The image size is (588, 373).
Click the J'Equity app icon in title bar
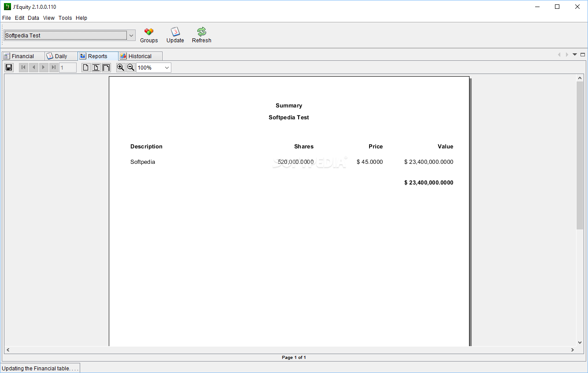point(7,7)
